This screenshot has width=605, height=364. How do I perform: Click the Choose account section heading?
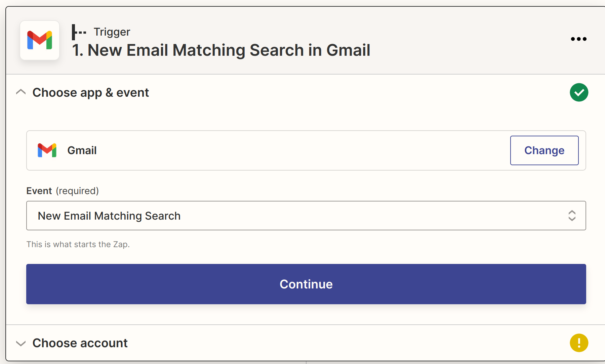point(80,343)
